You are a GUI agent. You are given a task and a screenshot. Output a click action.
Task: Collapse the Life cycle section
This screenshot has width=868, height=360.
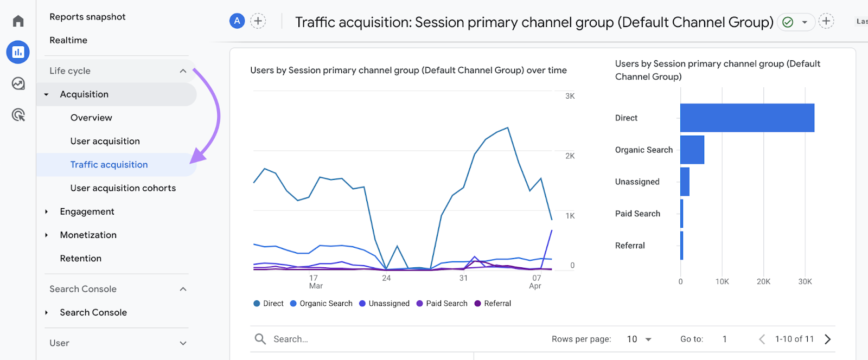(x=183, y=70)
